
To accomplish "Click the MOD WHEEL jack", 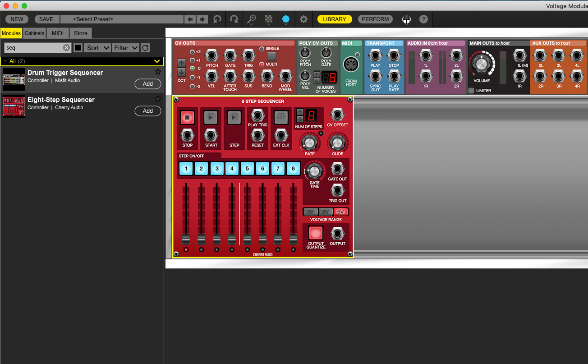I will [285, 76].
